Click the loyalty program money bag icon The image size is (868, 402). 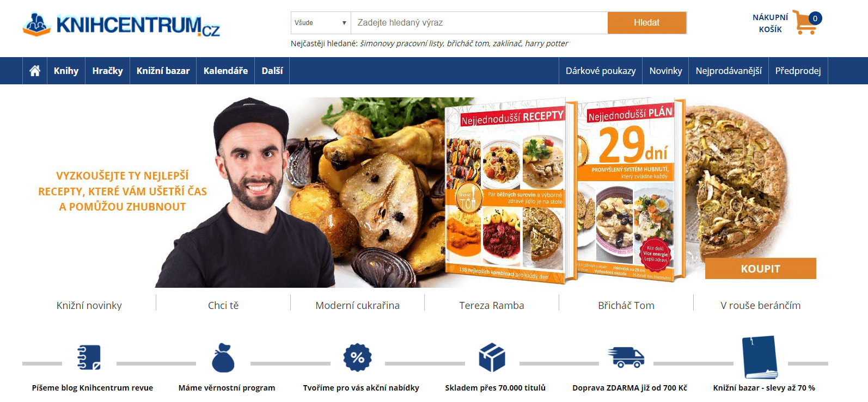(223, 357)
